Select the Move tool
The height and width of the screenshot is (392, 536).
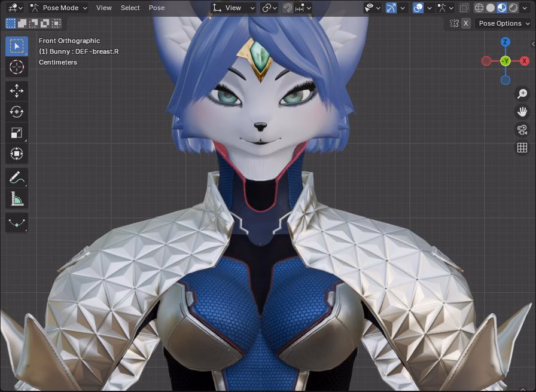16,91
